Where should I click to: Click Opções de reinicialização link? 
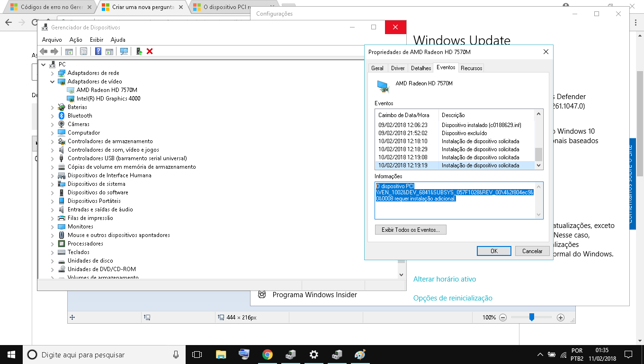coord(453,298)
